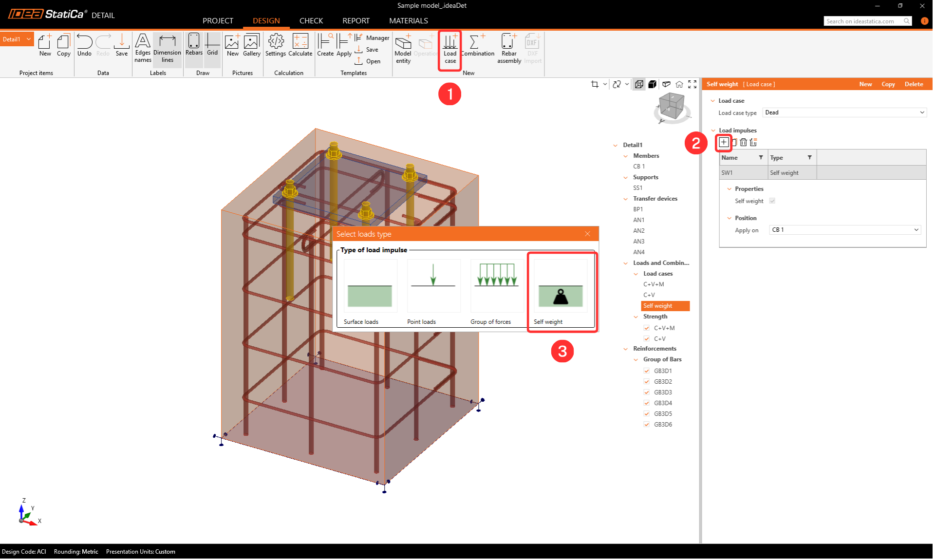
Task: Open Apply on CB 1 dropdown
Action: [845, 230]
